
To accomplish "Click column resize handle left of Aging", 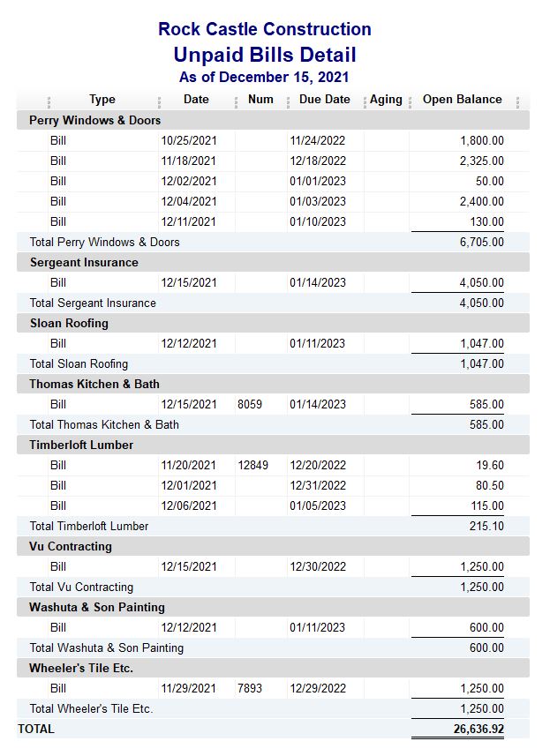I will (365, 102).
